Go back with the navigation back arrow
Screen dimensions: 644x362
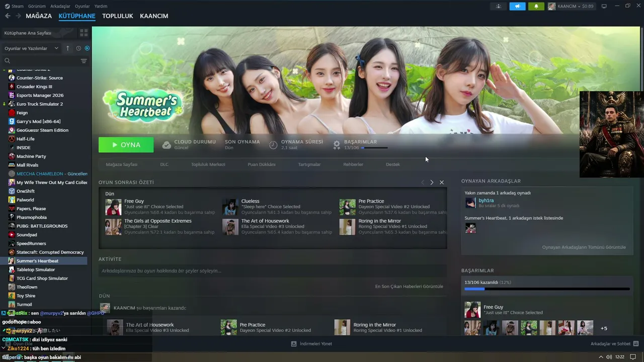[8, 16]
